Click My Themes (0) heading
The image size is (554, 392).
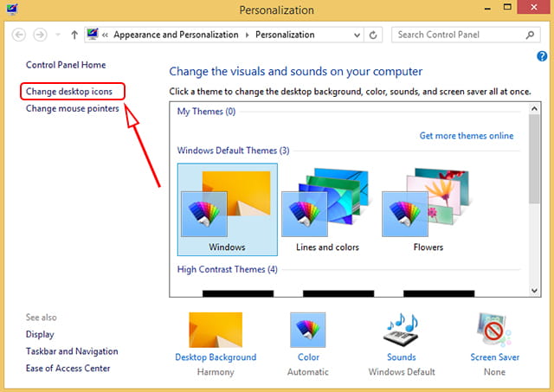[206, 112]
